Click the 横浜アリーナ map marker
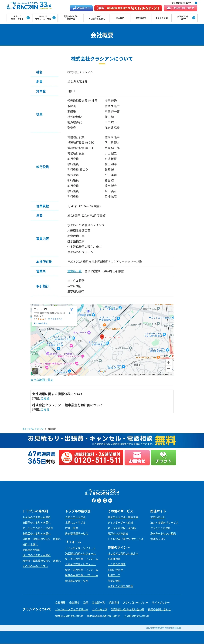 point(89,332)
